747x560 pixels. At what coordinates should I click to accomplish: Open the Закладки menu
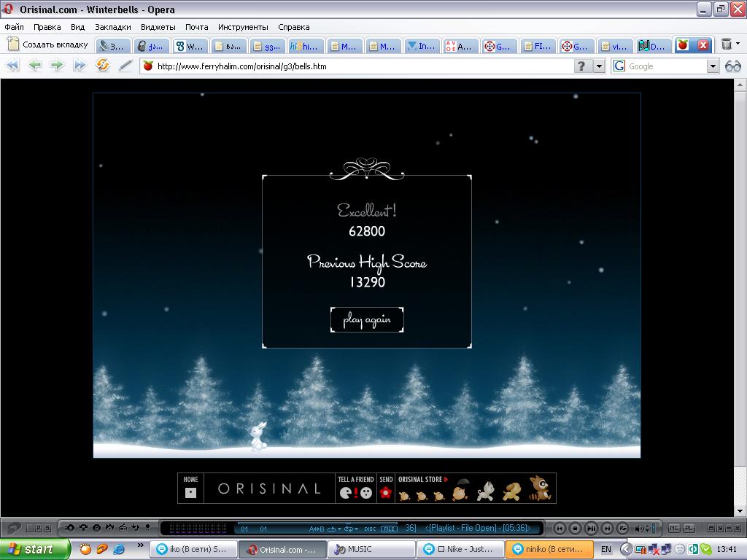113,27
